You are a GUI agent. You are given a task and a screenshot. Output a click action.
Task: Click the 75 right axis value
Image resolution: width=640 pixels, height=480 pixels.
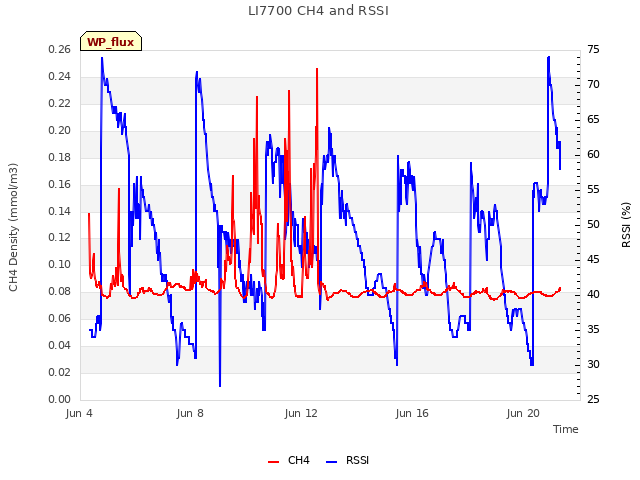click(x=593, y=49)
